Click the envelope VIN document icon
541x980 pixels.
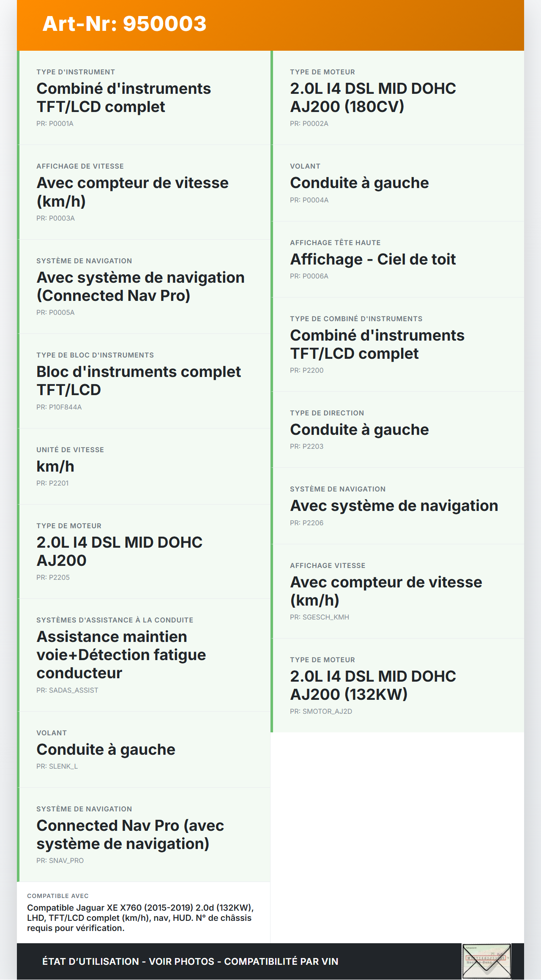pos(486,961)
